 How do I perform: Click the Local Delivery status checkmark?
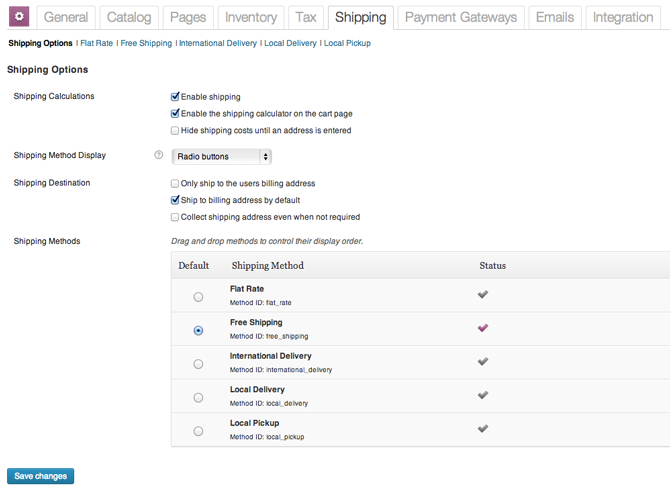(x=483, y=395)
